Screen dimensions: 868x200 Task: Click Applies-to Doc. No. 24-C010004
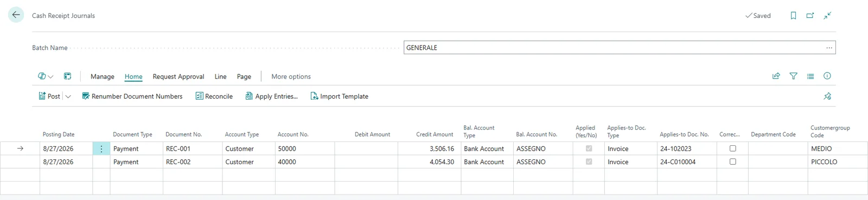(687, 162)
